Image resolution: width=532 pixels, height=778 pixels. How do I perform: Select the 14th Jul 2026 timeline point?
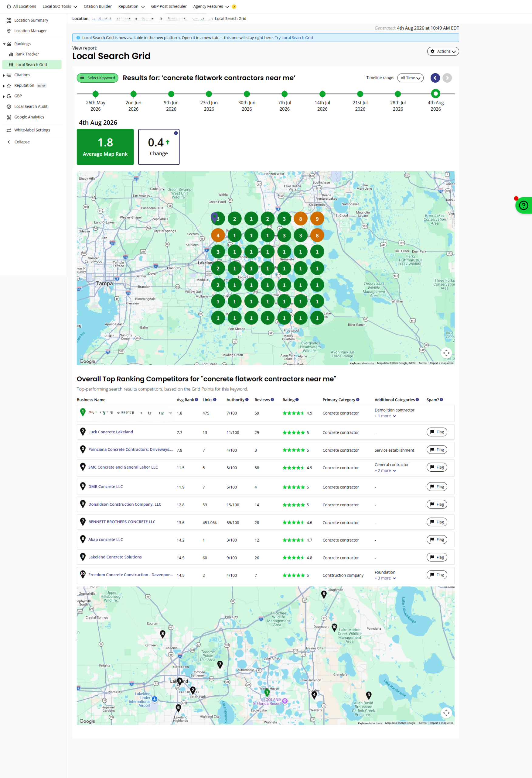(322, 94)
